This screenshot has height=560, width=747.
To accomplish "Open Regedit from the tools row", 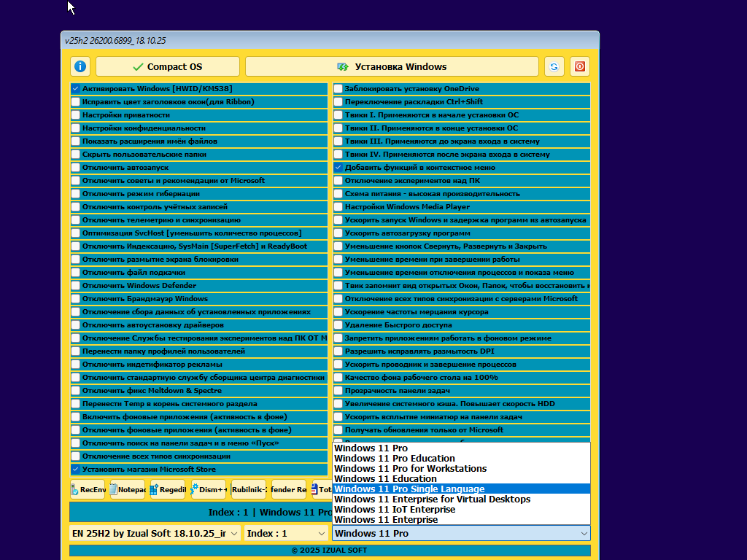I will coord(168,490).
